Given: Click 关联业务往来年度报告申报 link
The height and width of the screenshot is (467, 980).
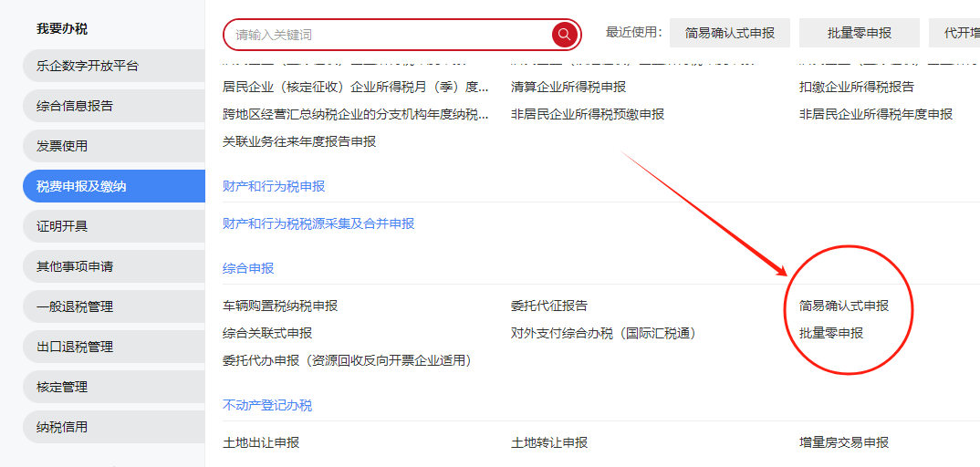Looking at the screenshot, I should coord(299,141).
